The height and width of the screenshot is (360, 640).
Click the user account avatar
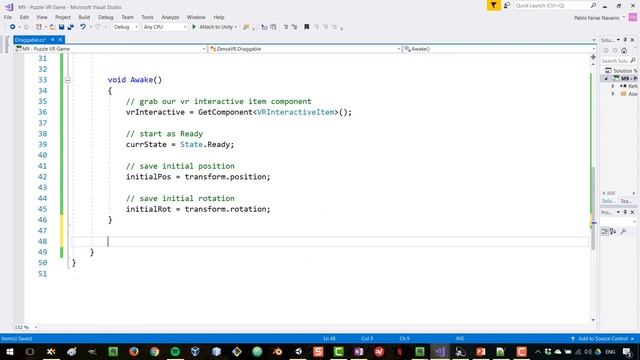[x=633, y=17]
